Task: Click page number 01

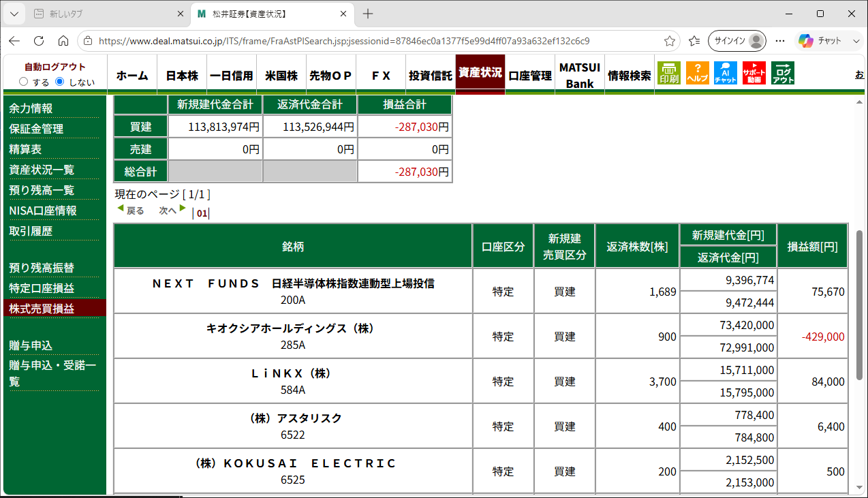Action: 202,213
